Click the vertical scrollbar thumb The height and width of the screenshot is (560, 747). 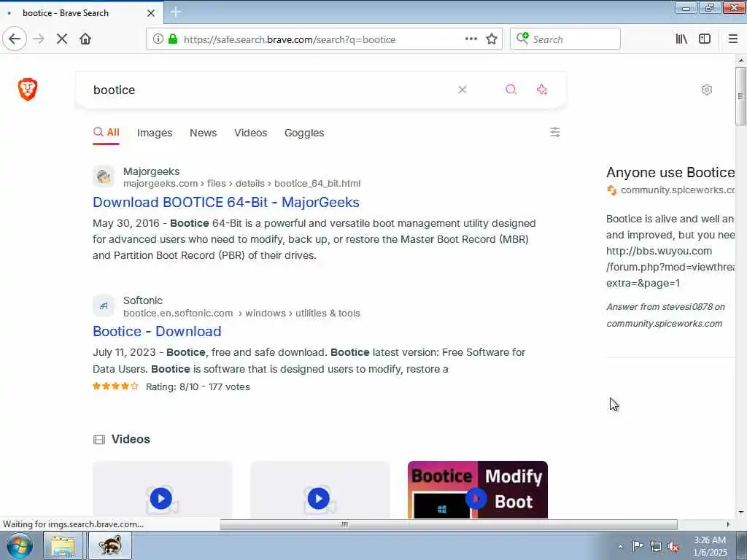click(x=740, y=96)
